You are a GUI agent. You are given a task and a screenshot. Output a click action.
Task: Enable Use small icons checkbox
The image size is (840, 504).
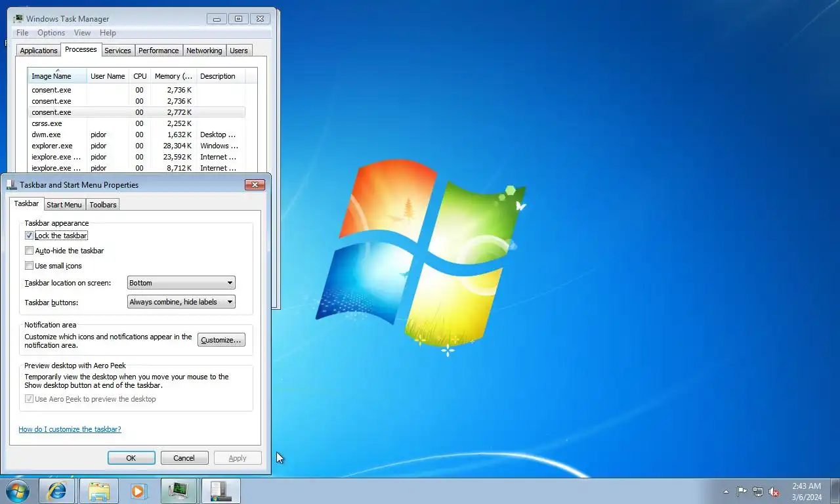pyautogui.click(x=29, y=265)
